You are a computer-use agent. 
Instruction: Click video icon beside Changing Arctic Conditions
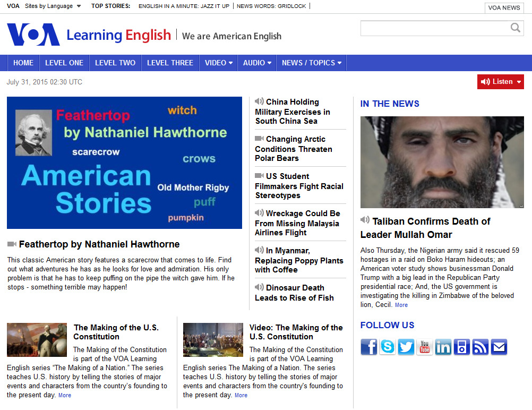click(259, 139)
